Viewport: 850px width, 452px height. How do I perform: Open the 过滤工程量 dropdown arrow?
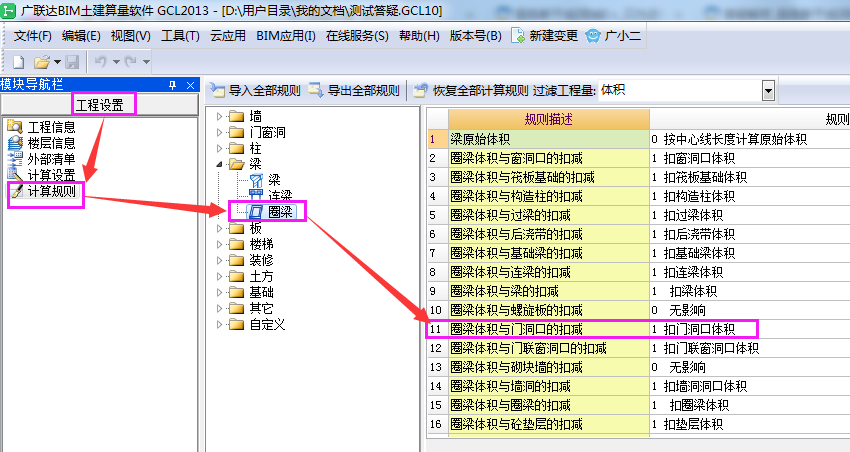(x=768, y=91)
